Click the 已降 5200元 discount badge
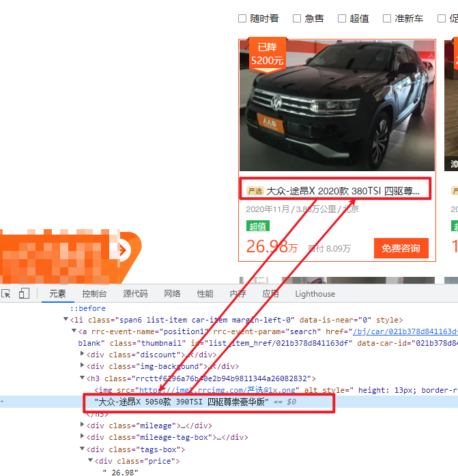This screenshot has height=476, width=458. [268, 55]
